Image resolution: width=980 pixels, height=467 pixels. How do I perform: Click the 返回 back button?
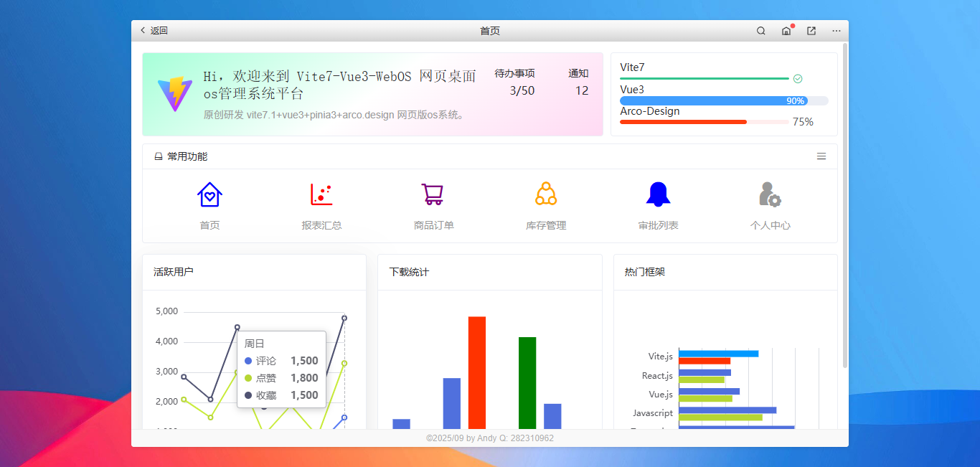click(x=154, y=31)
